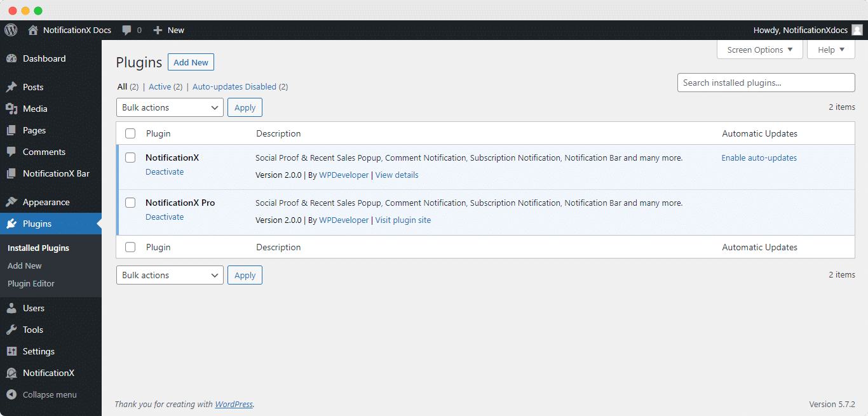Switch to the Active plugins filter
868x416 pixels.
tap(160, 86)
